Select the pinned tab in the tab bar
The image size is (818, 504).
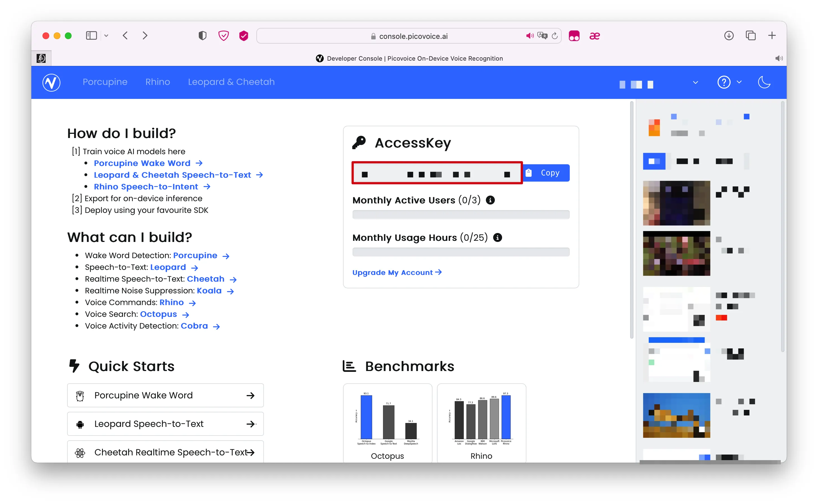(x=41, y=58)
